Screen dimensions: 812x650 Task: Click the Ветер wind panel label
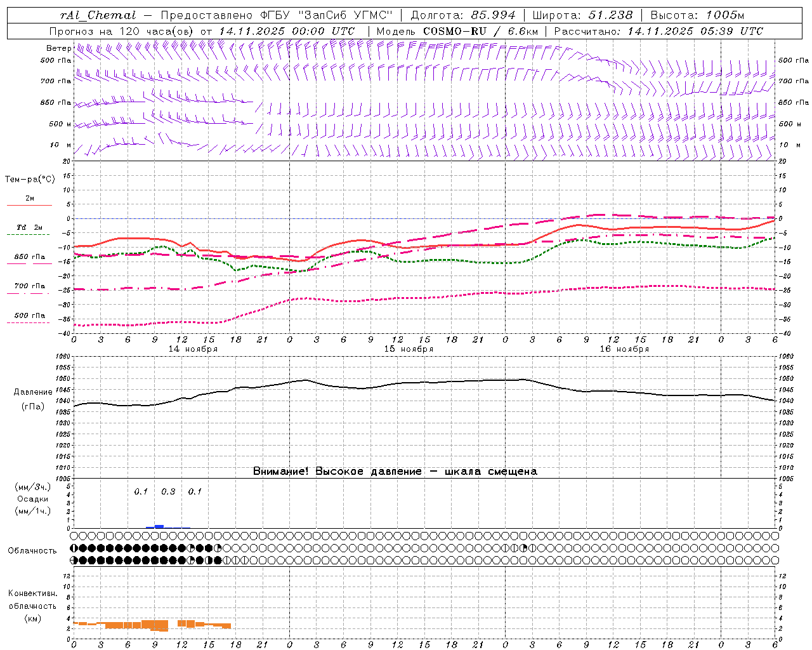click(x=58, y=48)
